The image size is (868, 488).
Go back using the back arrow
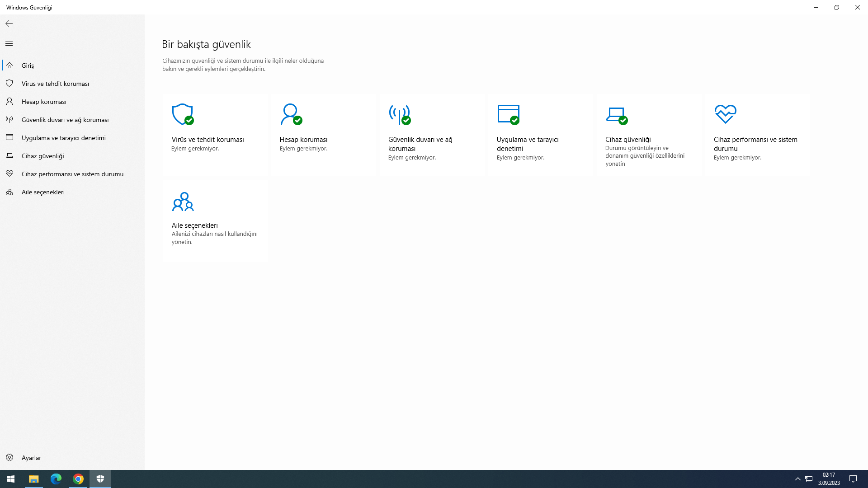click(9, 23)
